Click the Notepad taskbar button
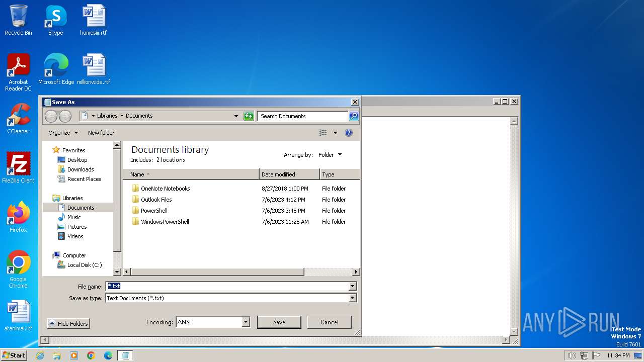Image resolution: width=644 pixels, height=362 pixels. tap(125, 355)
